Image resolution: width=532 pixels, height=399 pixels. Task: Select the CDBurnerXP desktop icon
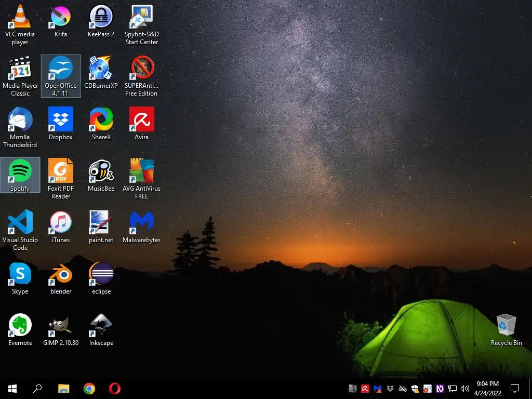101,73
